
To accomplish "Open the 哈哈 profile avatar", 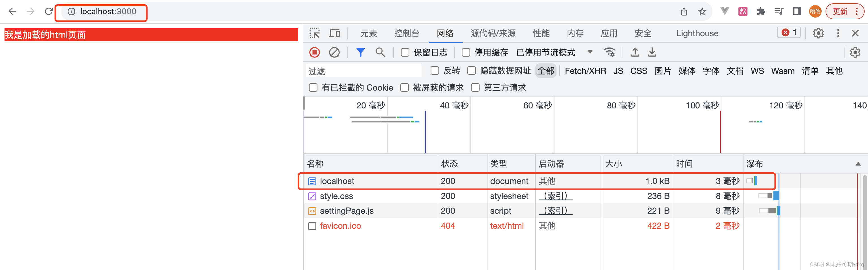I will pos(815,11).
